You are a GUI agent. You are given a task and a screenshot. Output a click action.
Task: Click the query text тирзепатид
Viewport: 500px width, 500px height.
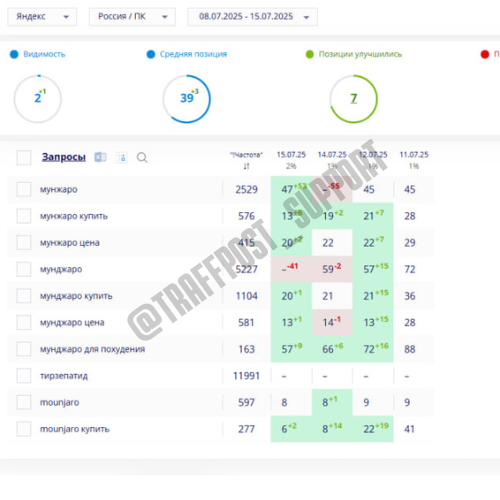point(64,376)
